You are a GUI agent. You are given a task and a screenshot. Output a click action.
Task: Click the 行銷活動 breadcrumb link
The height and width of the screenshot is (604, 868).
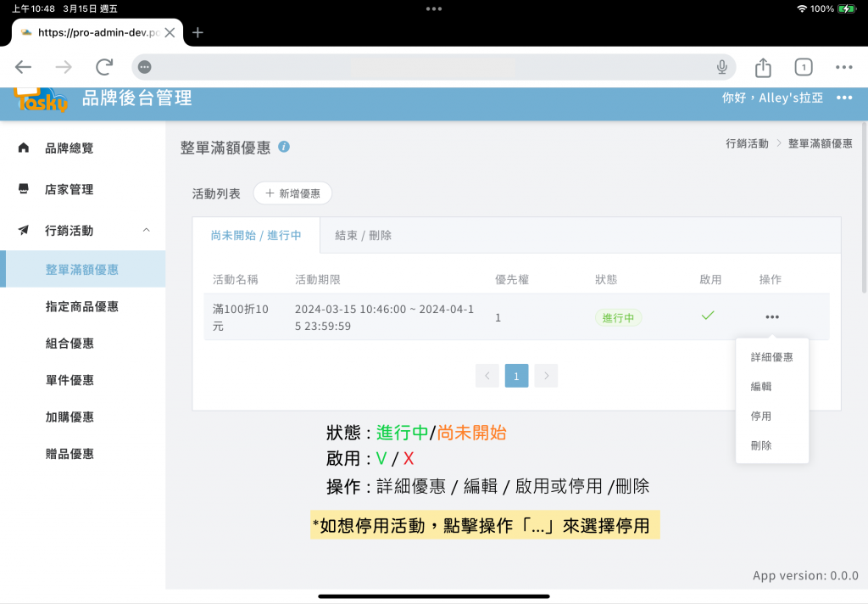pyautogui.click(x=747, y=143)
